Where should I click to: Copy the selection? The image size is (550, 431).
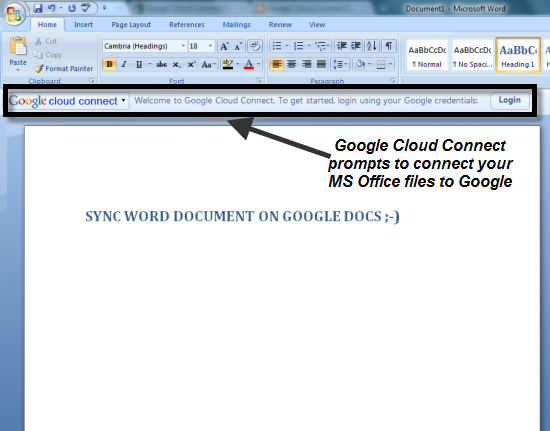point(48,55)
